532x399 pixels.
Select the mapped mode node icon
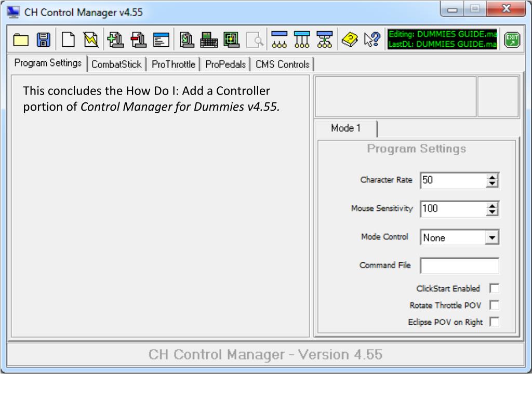pyautogui.click(x=325, y=39)
